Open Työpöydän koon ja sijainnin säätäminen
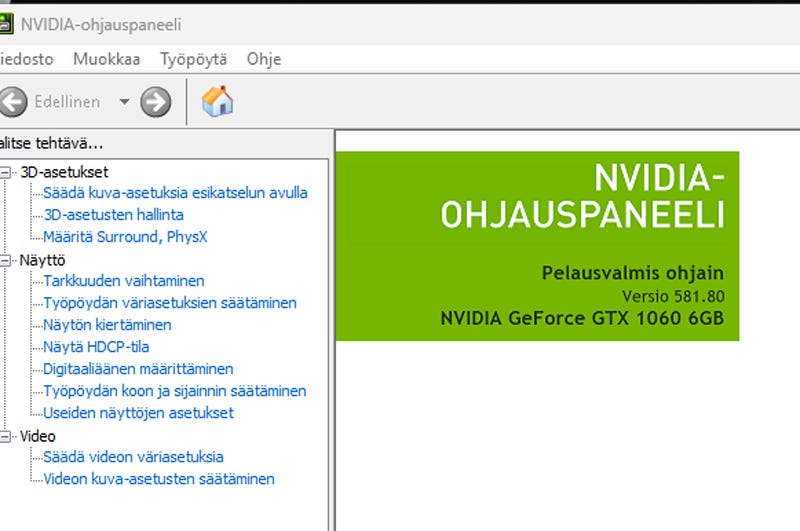The width and height of the screenshot is (800, 531). [x=175, y=391]
